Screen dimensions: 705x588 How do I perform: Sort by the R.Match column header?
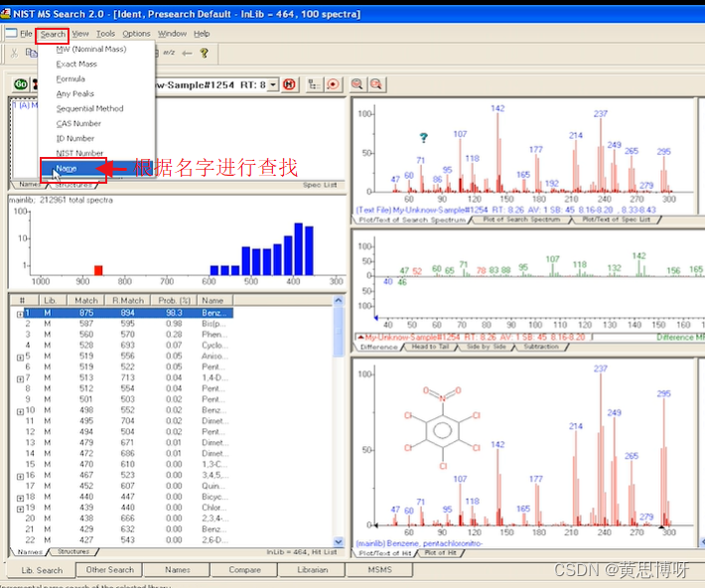pos(128,300)
